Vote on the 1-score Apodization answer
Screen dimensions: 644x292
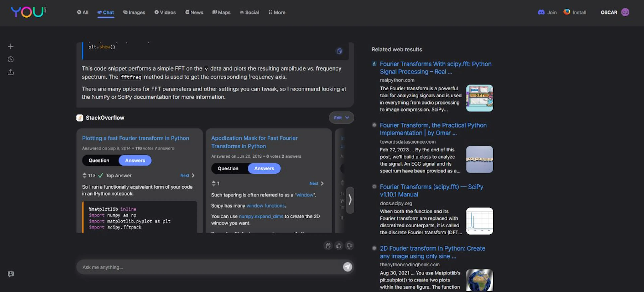(x=213, y=183)
